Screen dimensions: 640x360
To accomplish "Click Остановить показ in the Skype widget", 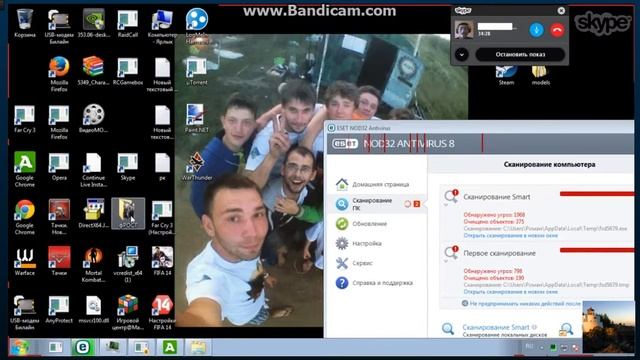I will click(520, 54).
